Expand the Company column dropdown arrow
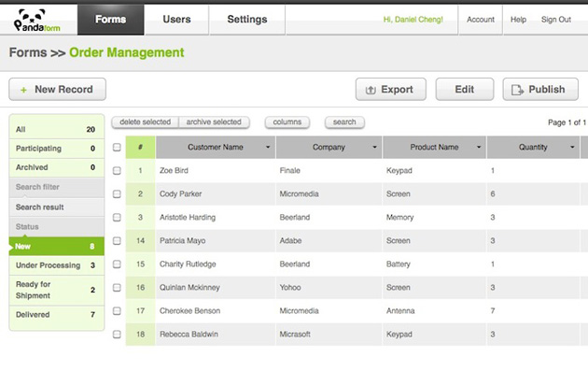 374,148
